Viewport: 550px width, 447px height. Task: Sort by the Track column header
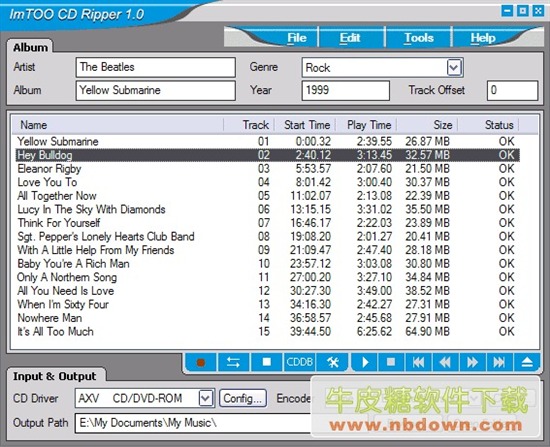click(249, 125)
